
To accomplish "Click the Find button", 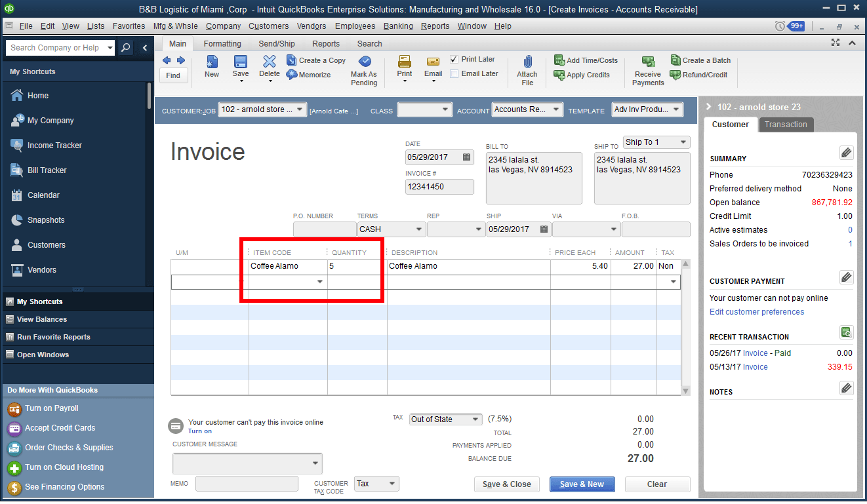I will [x=173, y=75].
